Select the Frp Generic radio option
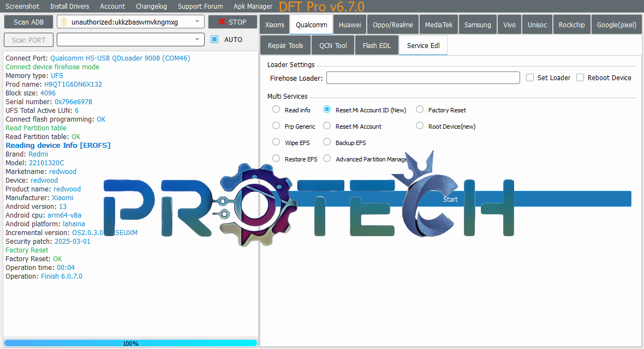The height and width of the screenshot is (349, 644). [276, 126]
